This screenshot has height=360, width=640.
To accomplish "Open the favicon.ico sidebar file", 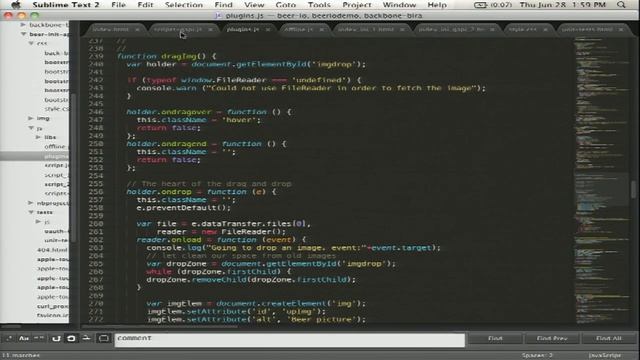I will tap(53, 316).
